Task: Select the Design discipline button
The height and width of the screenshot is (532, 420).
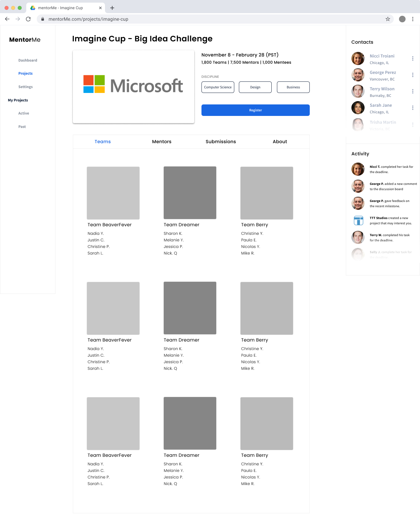Action: click(x=255, y=87)
